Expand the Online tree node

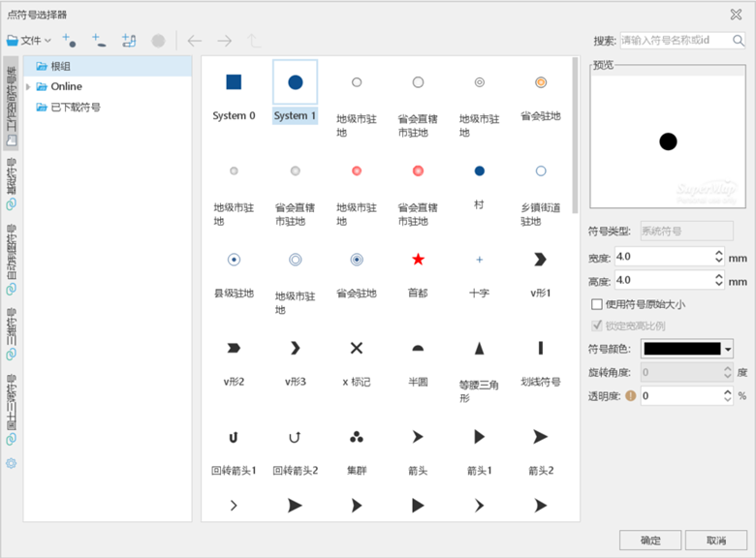[28, 87]
